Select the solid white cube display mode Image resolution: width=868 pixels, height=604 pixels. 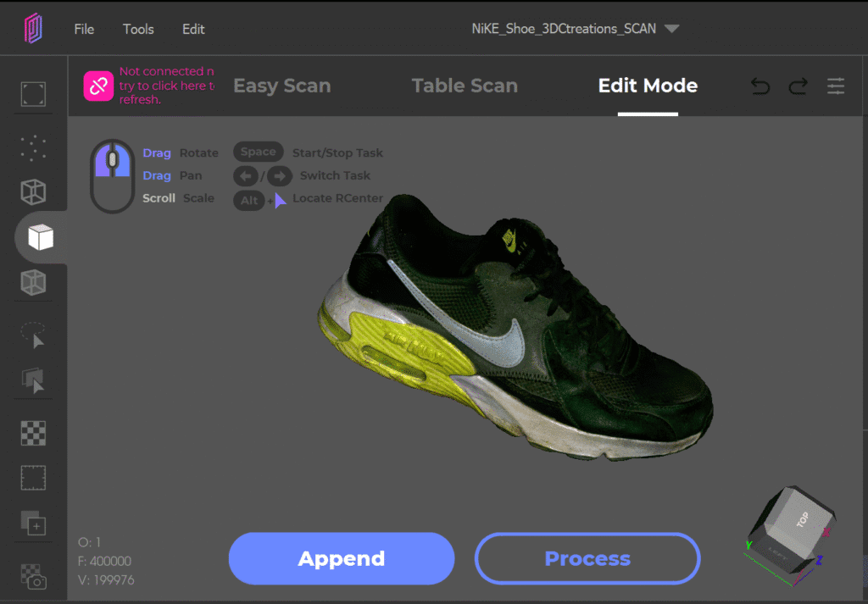[x=40, y=238]
